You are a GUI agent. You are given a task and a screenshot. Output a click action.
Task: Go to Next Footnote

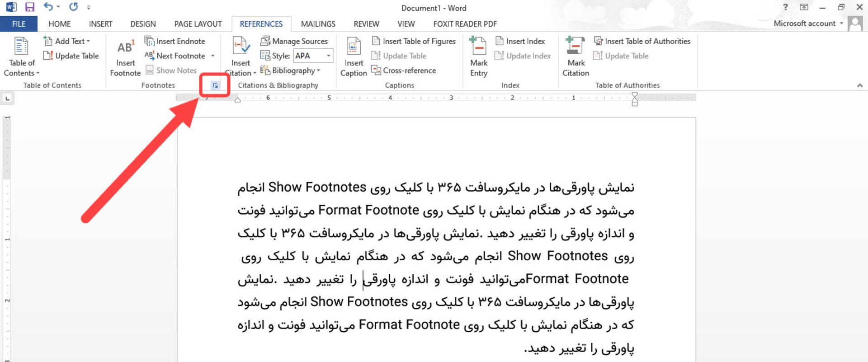click(175, 56)
